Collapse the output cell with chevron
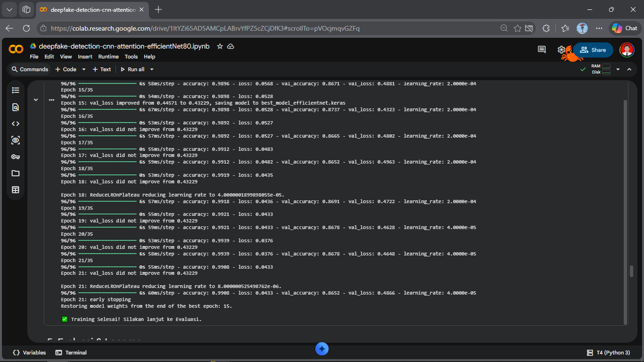This screenshot has height=362, width=644. coord(36,99)
